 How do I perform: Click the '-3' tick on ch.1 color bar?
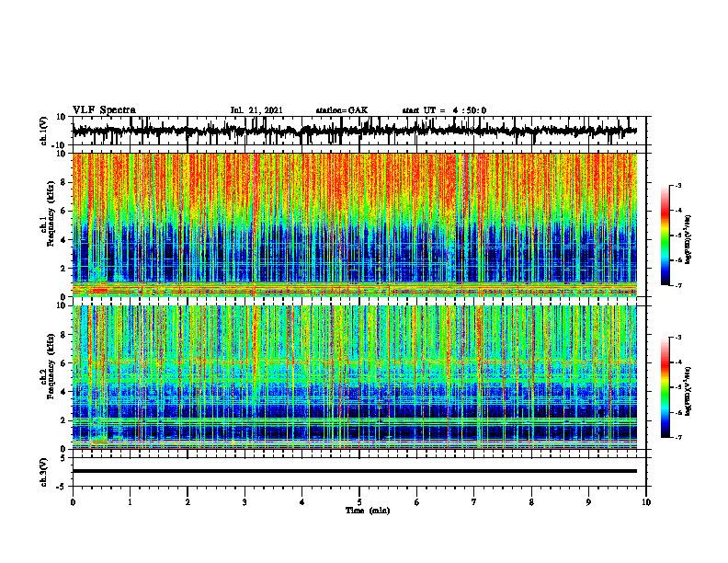(x=677, y=185)
